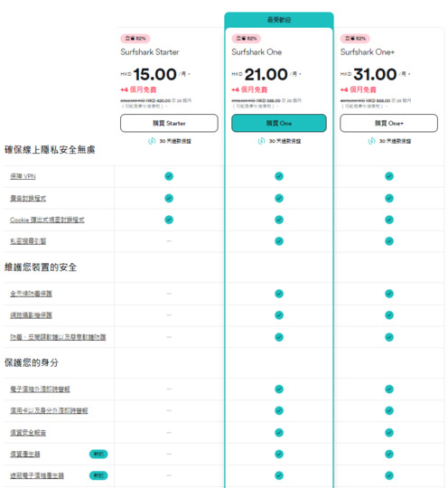Click the teal new-feature badge in the last row
The image size is (448, 488).
coord(98,475)
